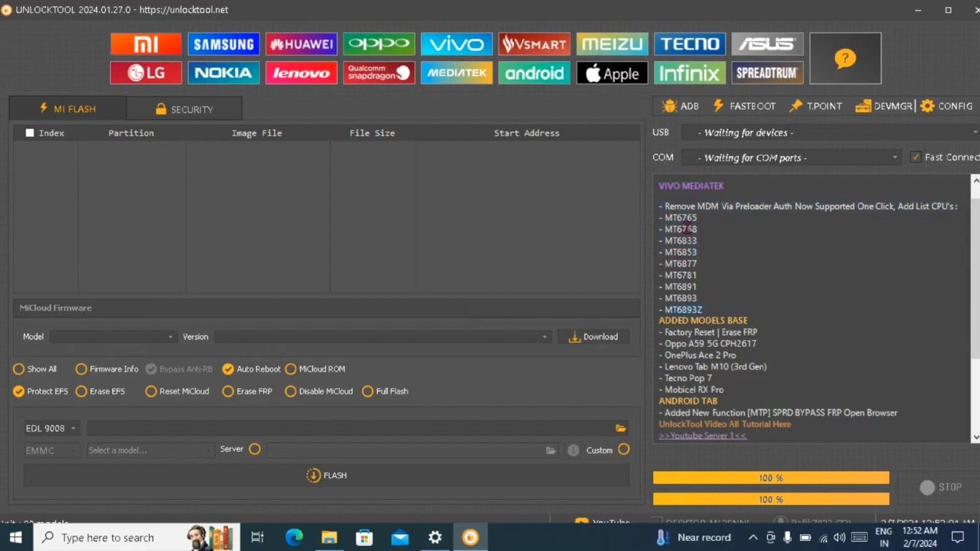Select the Tecno brand icon

tap(690, 44)
